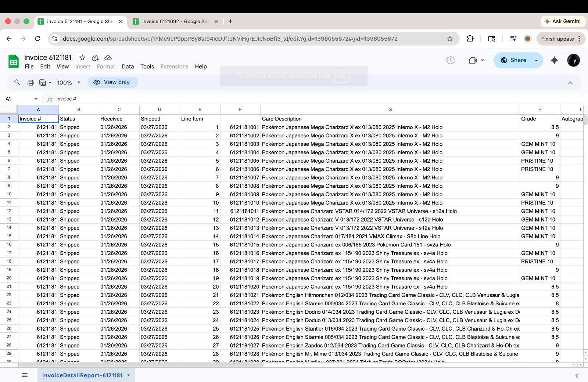
Task: Open the all sheets list icon
Action: click(x=25, y=375)
